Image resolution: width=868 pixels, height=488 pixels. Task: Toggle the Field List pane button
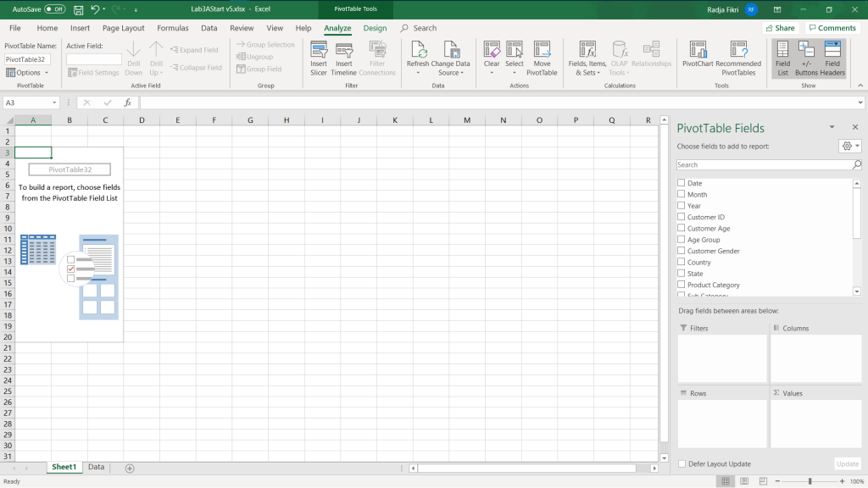coord(782,53)
